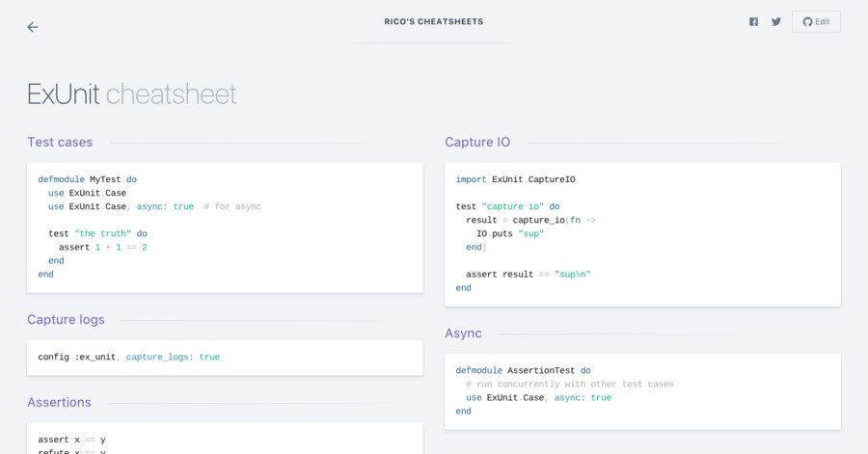868x454 pixels.
Task: Share the cheatsheet on Twitter
Action: point(776,22)
